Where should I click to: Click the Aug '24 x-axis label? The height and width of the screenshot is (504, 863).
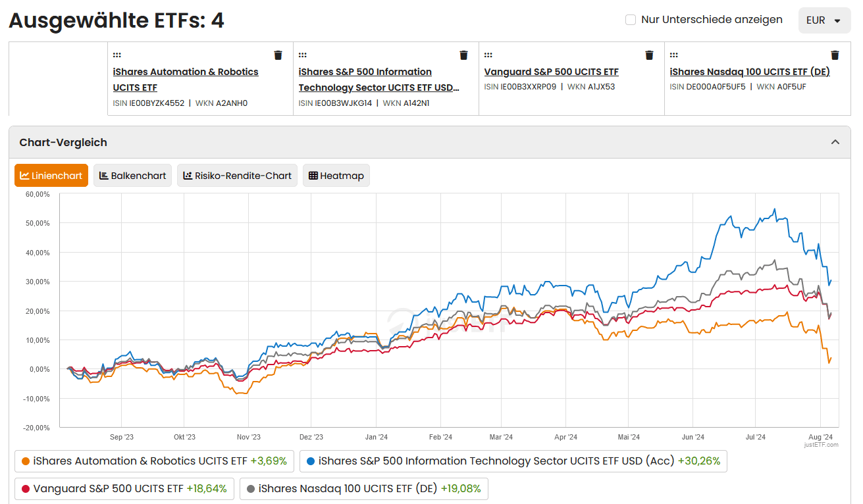click(820, 437)
